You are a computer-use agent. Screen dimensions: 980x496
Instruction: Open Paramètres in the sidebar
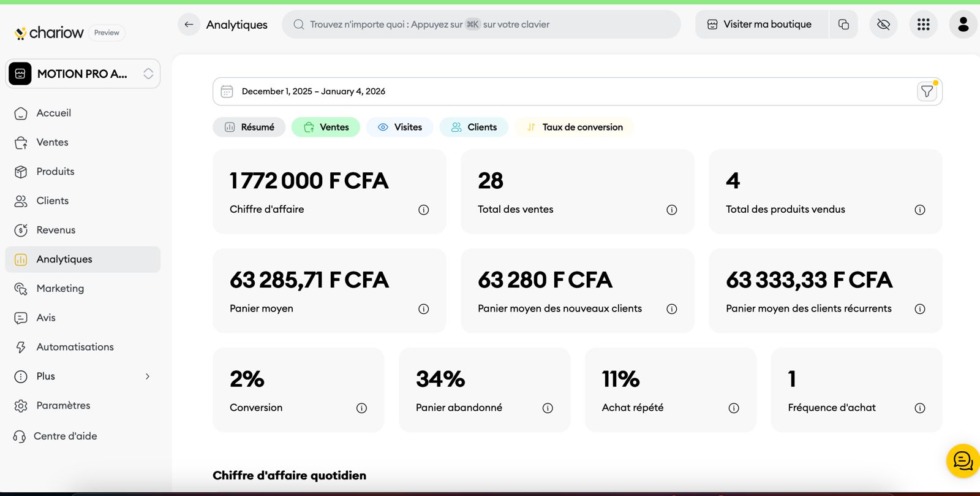[x=83, y=406]
